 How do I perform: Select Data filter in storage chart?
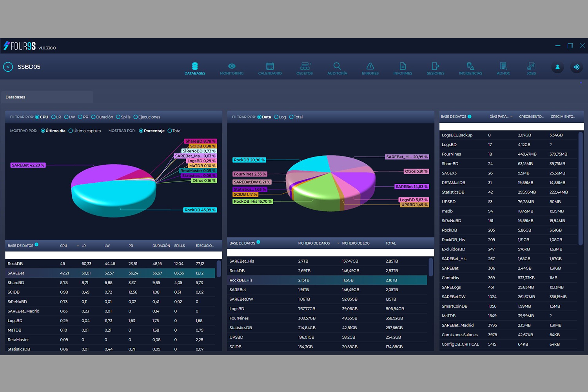[259, 117]
